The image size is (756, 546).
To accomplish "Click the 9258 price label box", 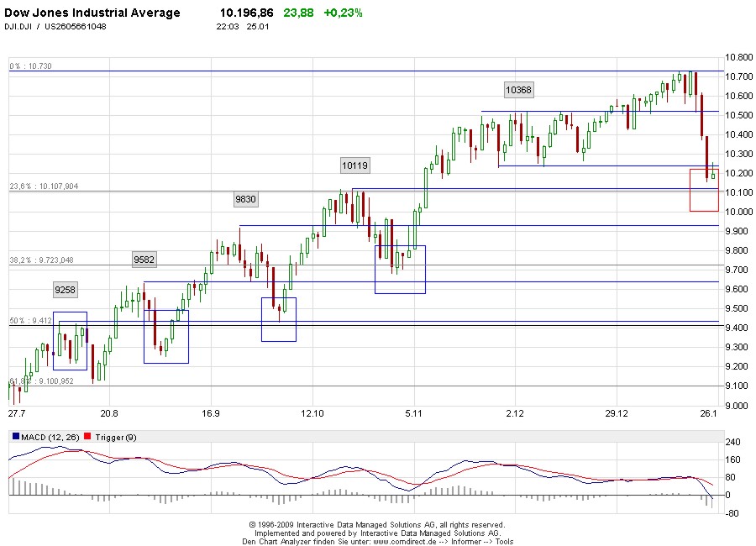I will click(x=65, y=290).
